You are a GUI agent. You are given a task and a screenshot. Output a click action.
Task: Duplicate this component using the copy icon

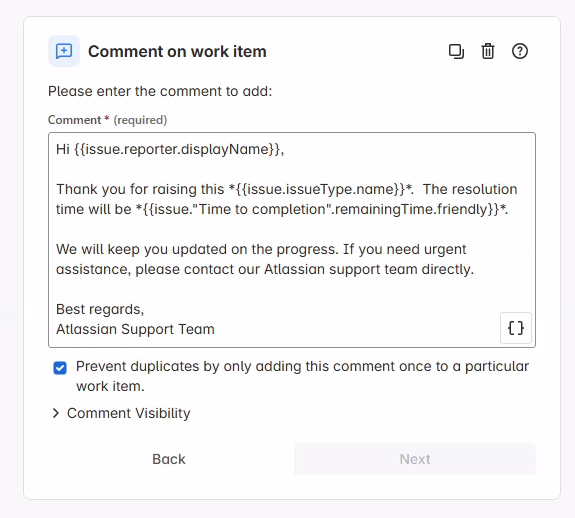pos(456,51)
